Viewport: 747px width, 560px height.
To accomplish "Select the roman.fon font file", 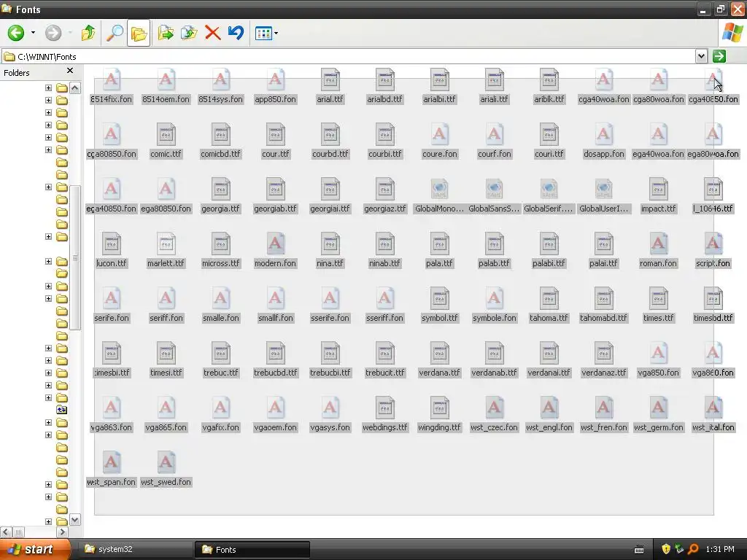I will (x=659, y=251).
